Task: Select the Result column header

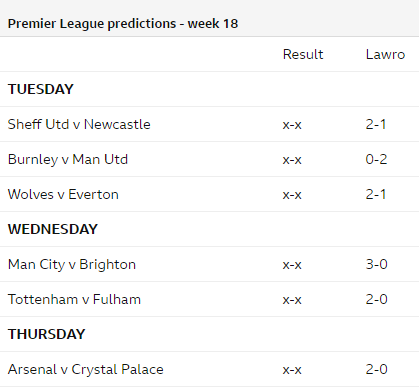Action: point(303,54)
